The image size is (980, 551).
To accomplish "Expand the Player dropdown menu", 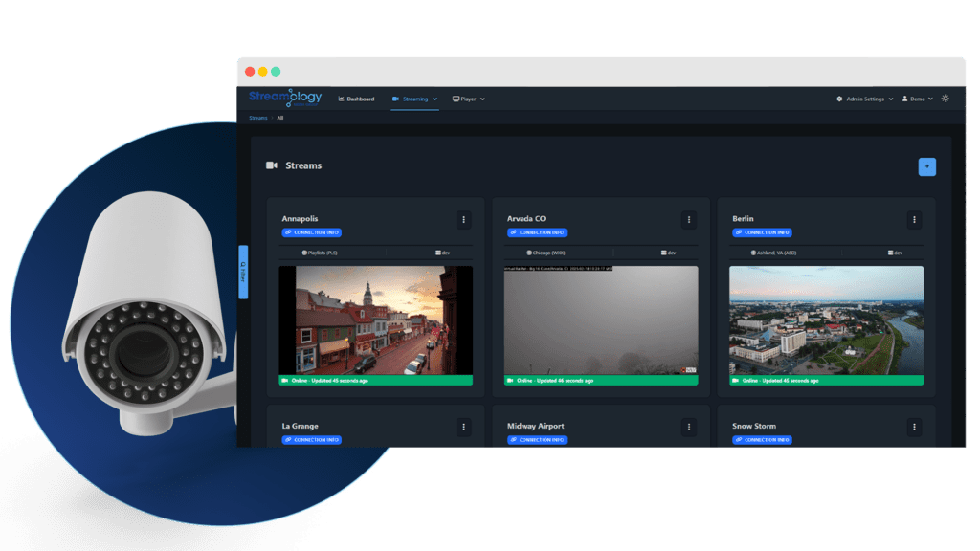I will click(x=469, y=99).
